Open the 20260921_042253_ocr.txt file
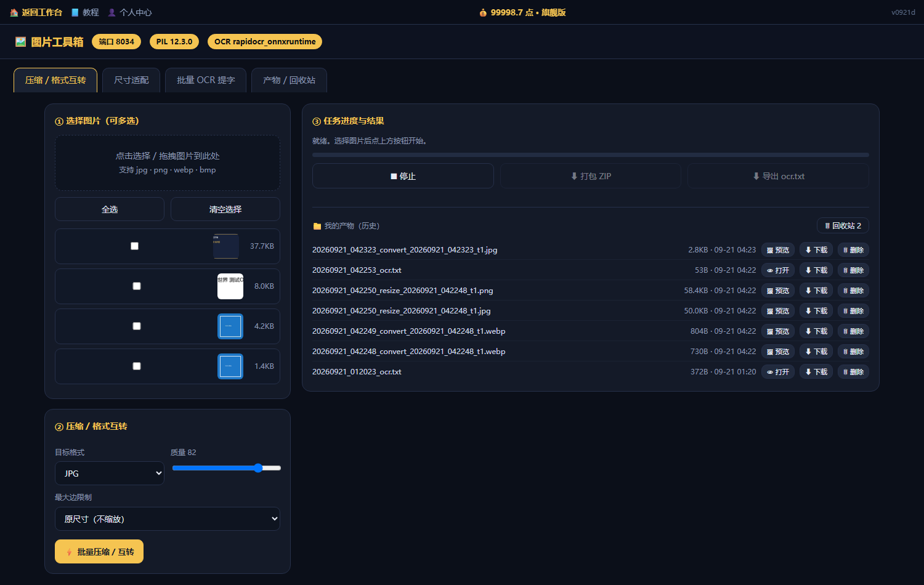The image size is (924, 585). pyautogui.click(x=777, y=270)
